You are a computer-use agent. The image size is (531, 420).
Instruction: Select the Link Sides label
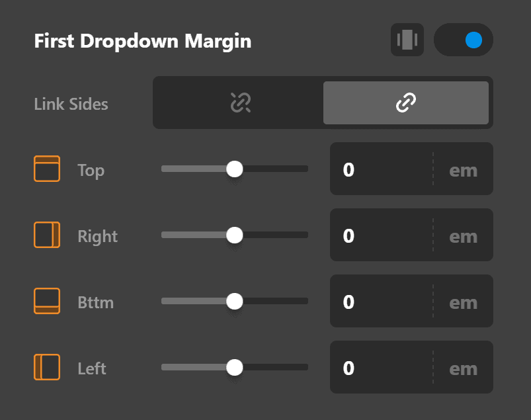click(x=71, y=104)
